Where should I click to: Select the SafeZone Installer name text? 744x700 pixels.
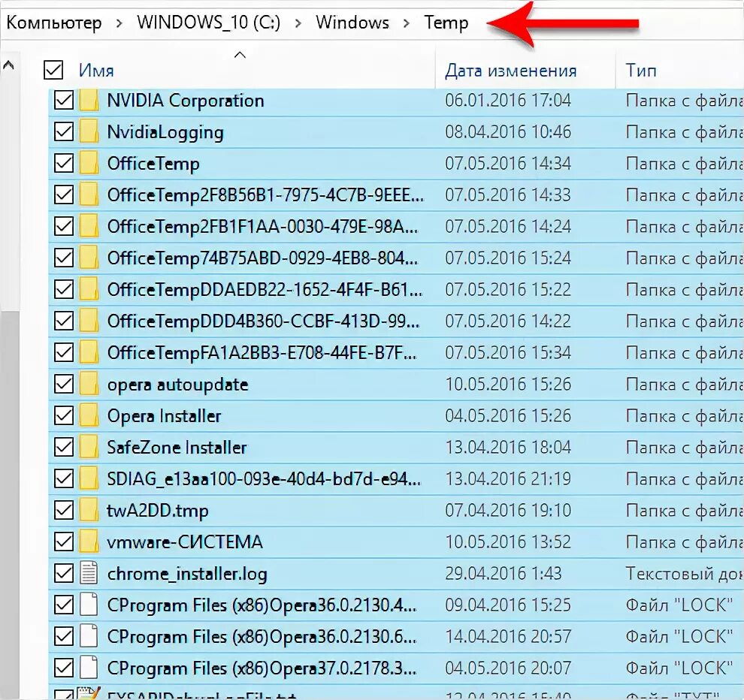pyautogui.click(x=177, y=447)
